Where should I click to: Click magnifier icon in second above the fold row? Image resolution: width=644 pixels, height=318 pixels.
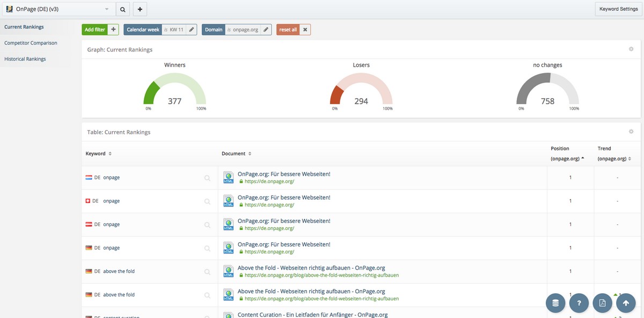tap(207, 295)
